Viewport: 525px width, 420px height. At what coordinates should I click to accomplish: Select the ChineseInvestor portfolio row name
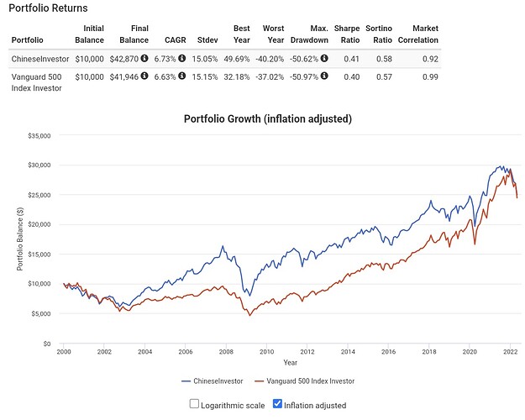click(40, 59)
